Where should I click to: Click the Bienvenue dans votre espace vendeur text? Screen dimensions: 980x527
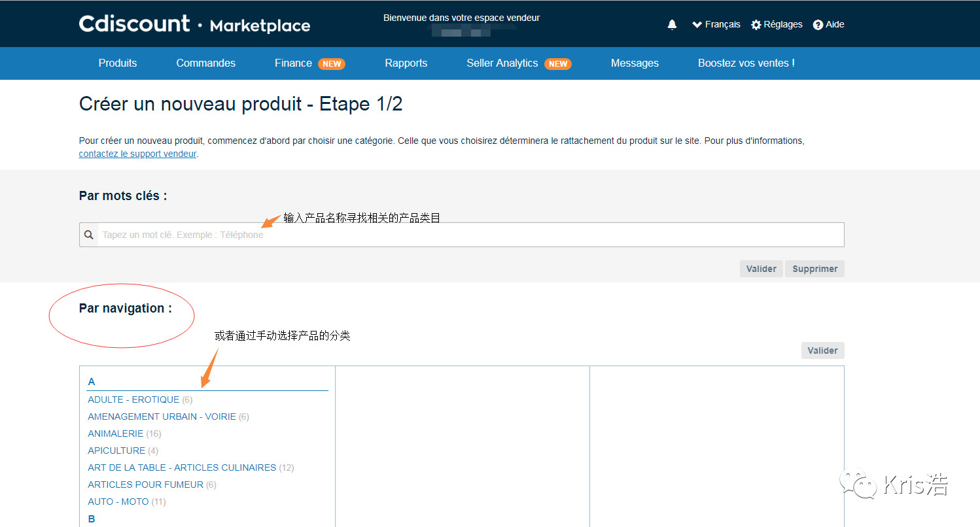coord(461,18)
